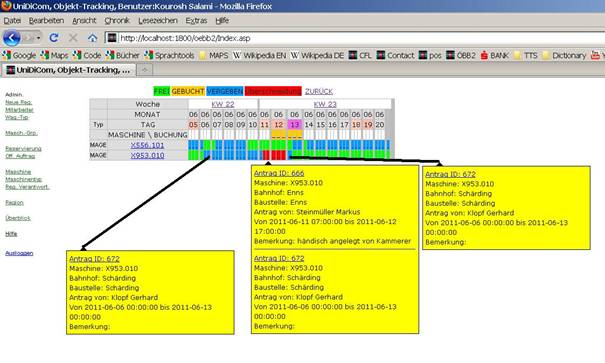Open the ÖBB2 bookmark
Image resolution: width=605 pixels, height=363 pixels.
(461, 56)
